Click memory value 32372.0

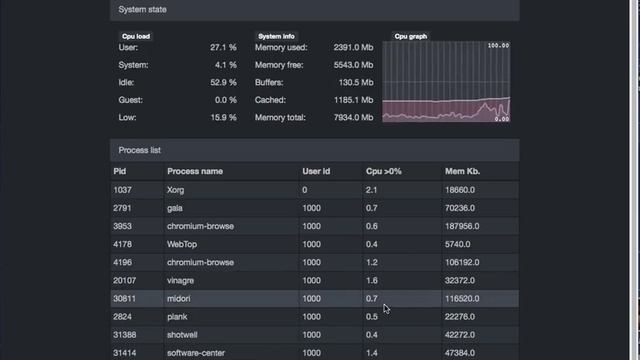pyautogui.click(x=460, y=280)
